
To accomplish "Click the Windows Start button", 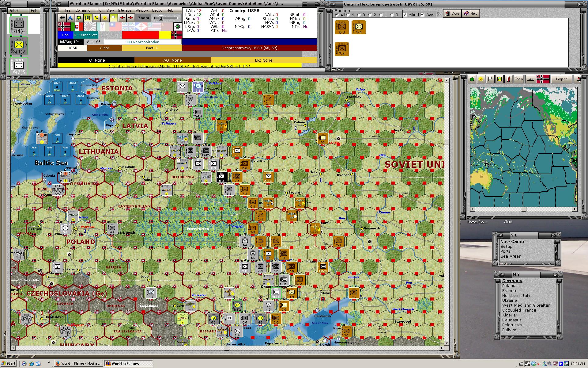I will 9,364.
